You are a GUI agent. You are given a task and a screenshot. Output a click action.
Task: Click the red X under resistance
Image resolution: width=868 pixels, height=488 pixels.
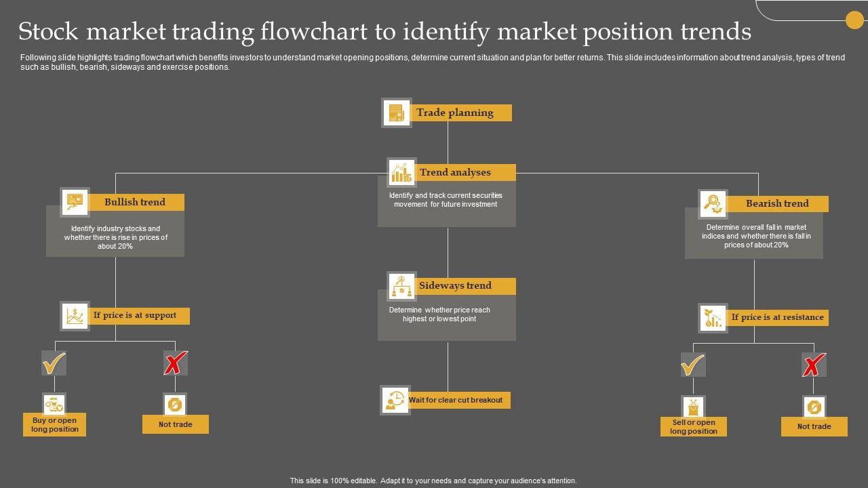pos(814,366)
